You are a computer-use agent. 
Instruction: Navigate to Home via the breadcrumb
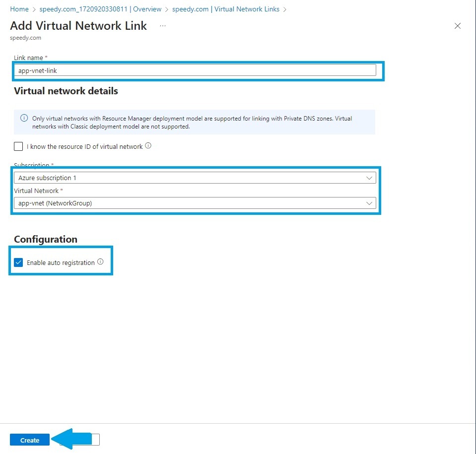coord(19,8)
